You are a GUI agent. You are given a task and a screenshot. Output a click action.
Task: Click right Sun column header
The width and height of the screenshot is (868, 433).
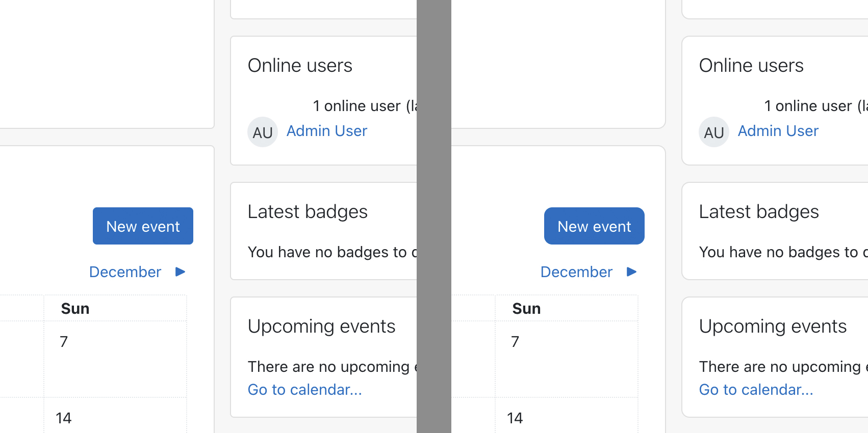(x=527, y=309)
